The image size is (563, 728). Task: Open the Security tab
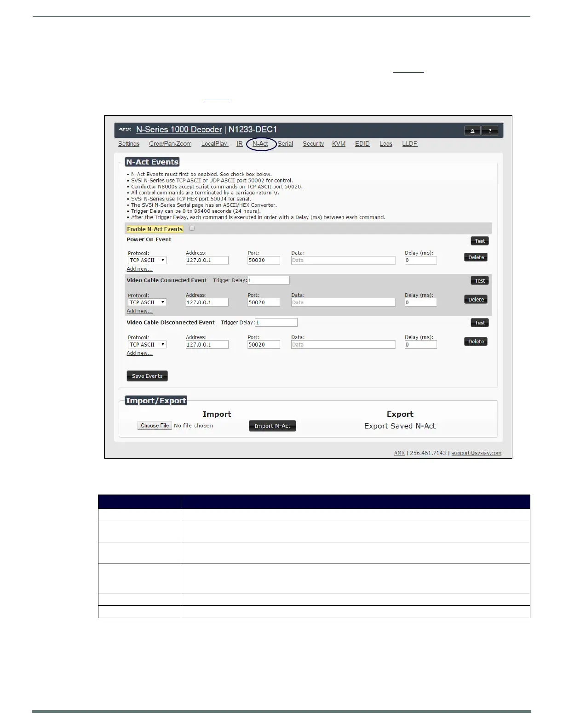tap(313, 144)
